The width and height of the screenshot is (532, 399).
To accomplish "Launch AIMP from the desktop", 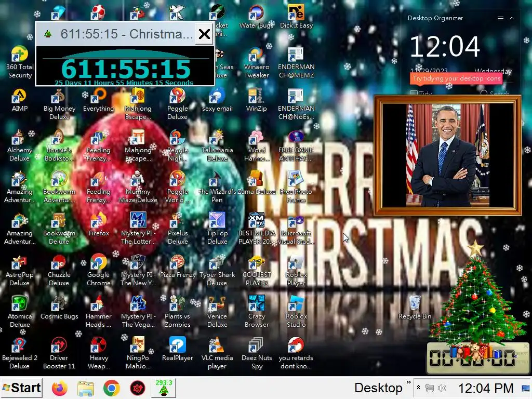I will click(x=19, y=100).
